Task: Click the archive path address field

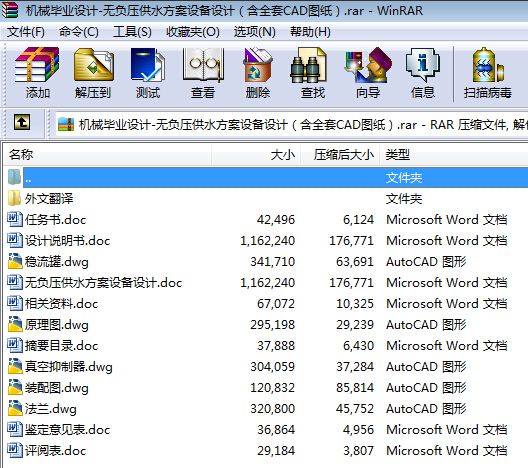Action: click(292, 125)
